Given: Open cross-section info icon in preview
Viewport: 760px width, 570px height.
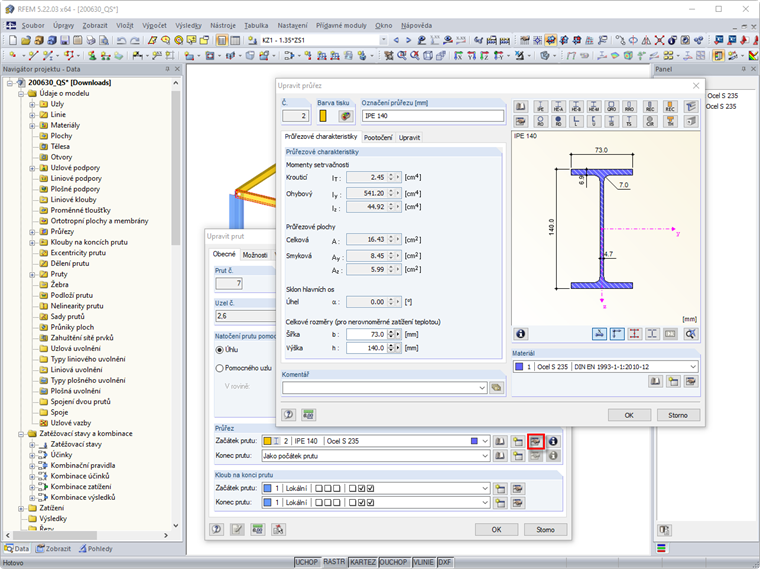Looking at the screenshot, I should 520,333.
